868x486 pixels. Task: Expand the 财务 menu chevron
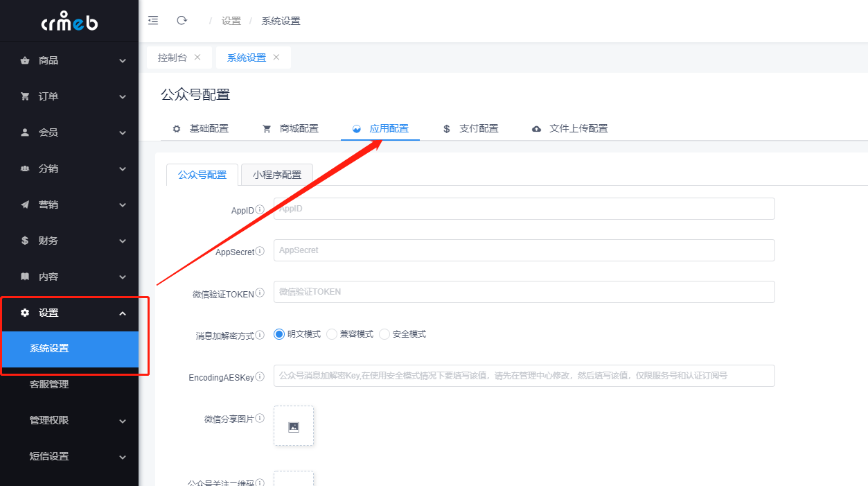[123, 241]
